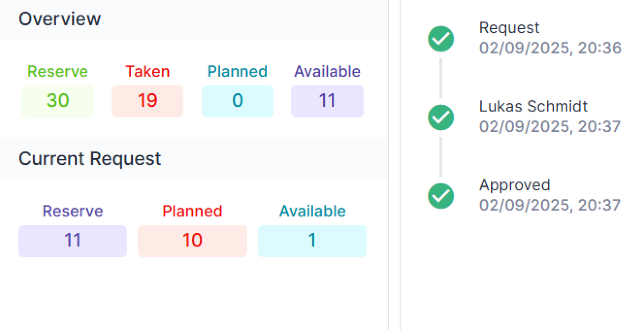The height and width of the screenshot is (330, 644).
Task: Select the Taken badge showing 19
Action: [x=147, y=100]
